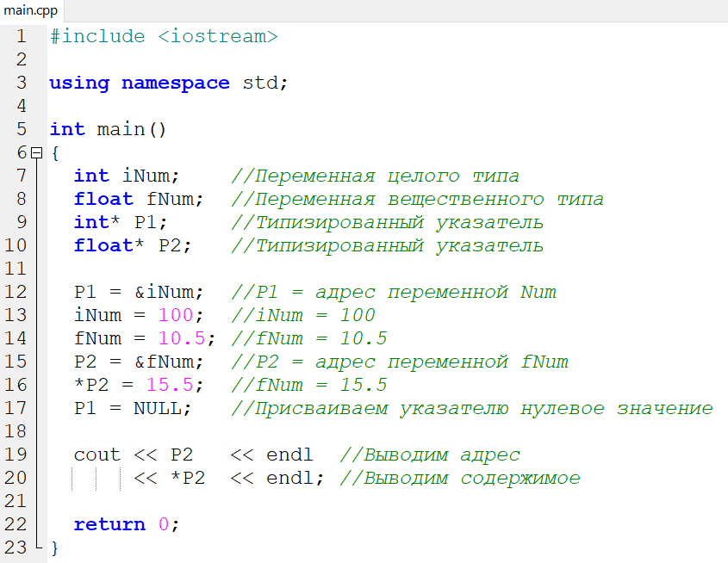Select 'using' keyword on line 3

79,83
